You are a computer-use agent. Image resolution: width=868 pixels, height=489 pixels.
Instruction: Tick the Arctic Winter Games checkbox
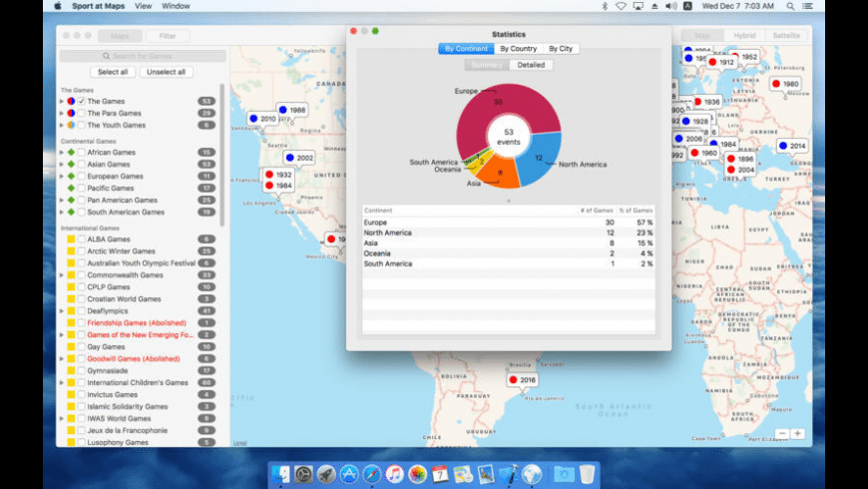coord(82,251)
